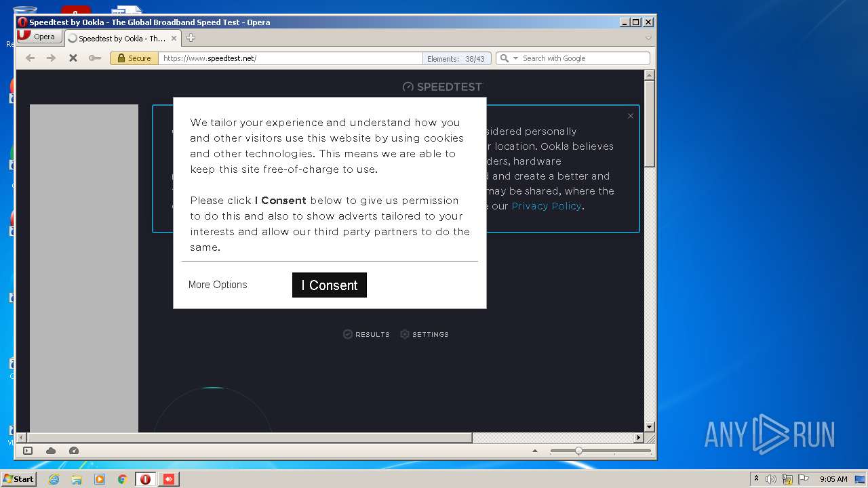Open the Action Center flag icon

pos(804,479)
